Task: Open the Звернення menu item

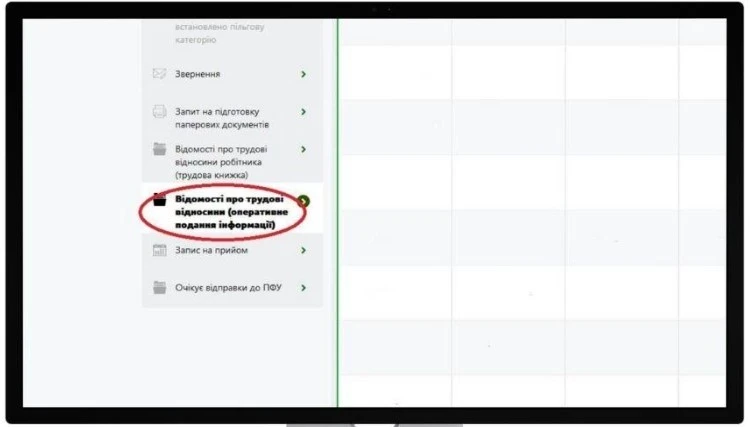Action: coord(197,74)
